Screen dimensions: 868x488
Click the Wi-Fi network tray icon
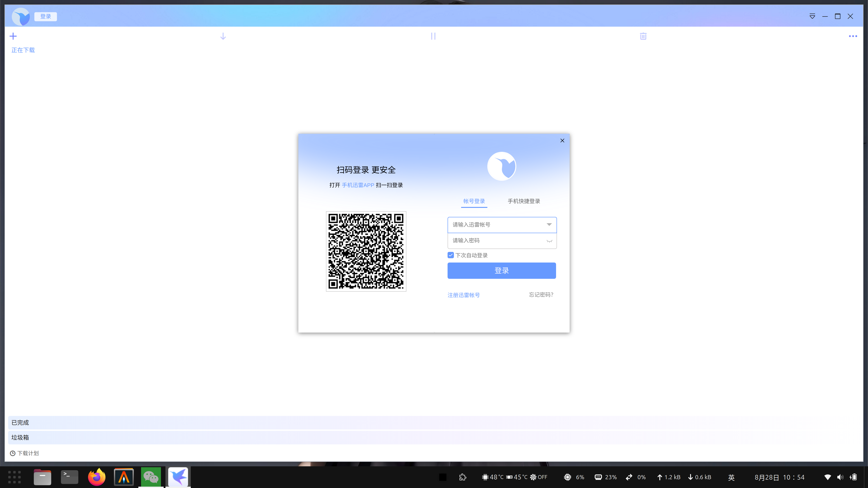pos(828,477)
